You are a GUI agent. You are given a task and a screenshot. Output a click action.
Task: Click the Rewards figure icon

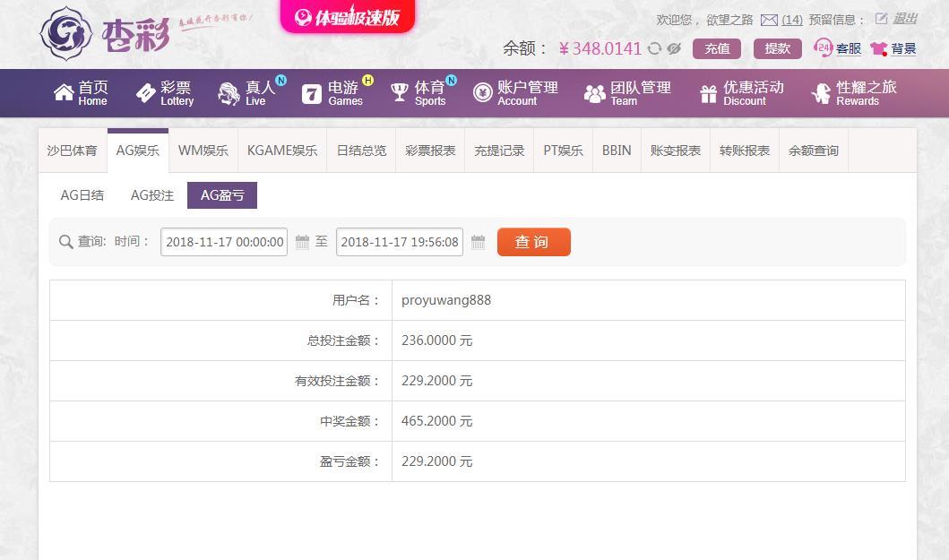coord(821,93)
